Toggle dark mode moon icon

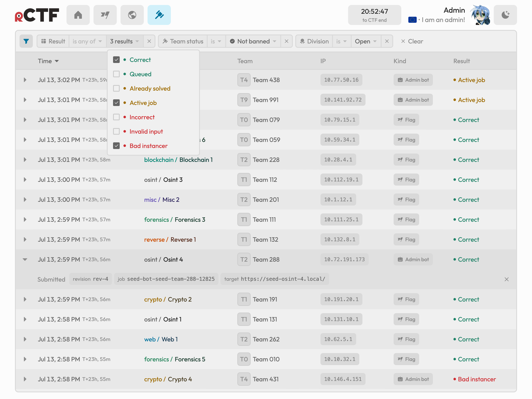point(505,15)
